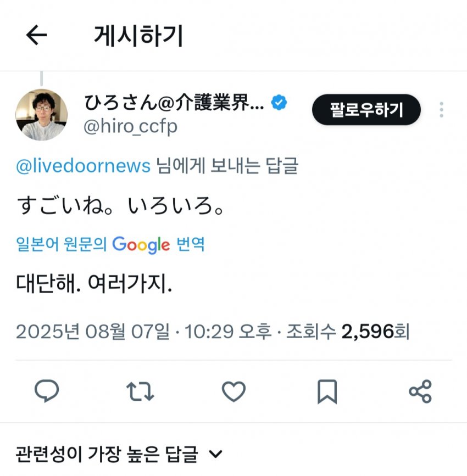Follow the account with 팔로우하기 button
467x476 pixels.
(366, 110)
